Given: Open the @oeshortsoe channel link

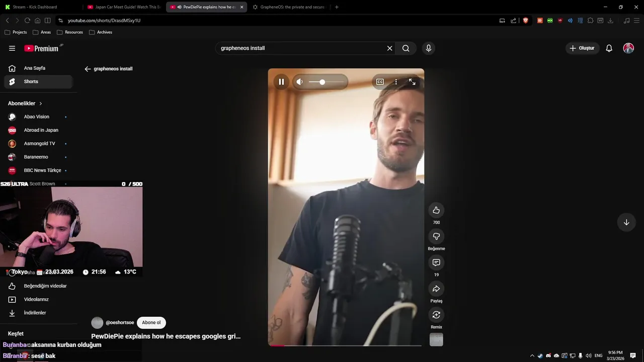Looking at the screenshot, I should click(120, 323).
